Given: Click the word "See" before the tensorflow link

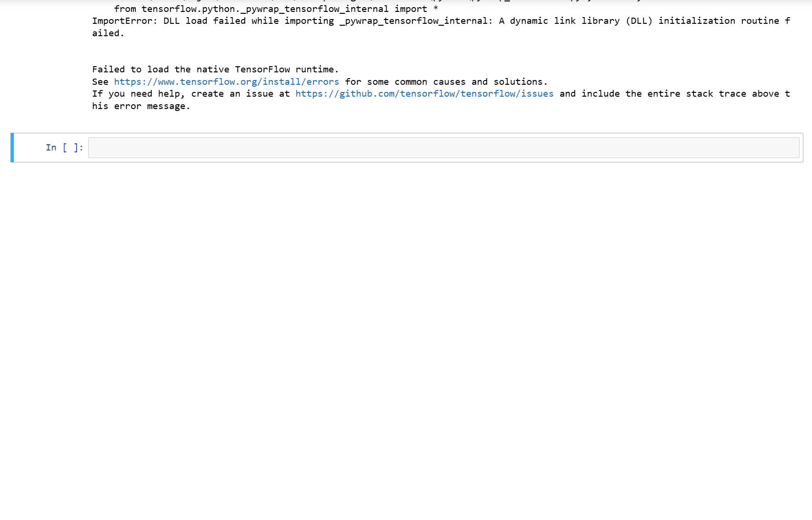Looking at the screenshot, I should (100, 82).
